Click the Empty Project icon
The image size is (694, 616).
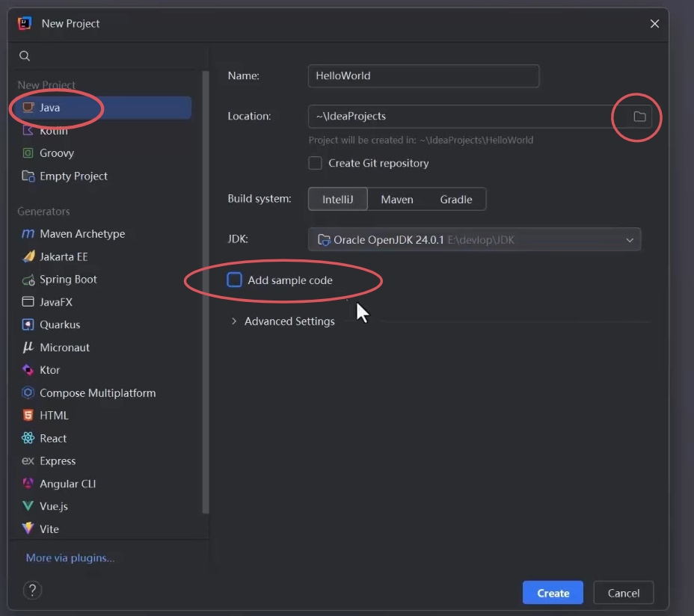pyautogui.click(x=28, y=176)
